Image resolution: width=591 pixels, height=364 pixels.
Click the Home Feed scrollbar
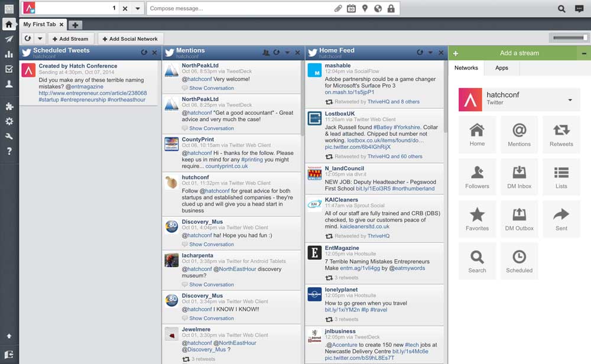[446, 97]
